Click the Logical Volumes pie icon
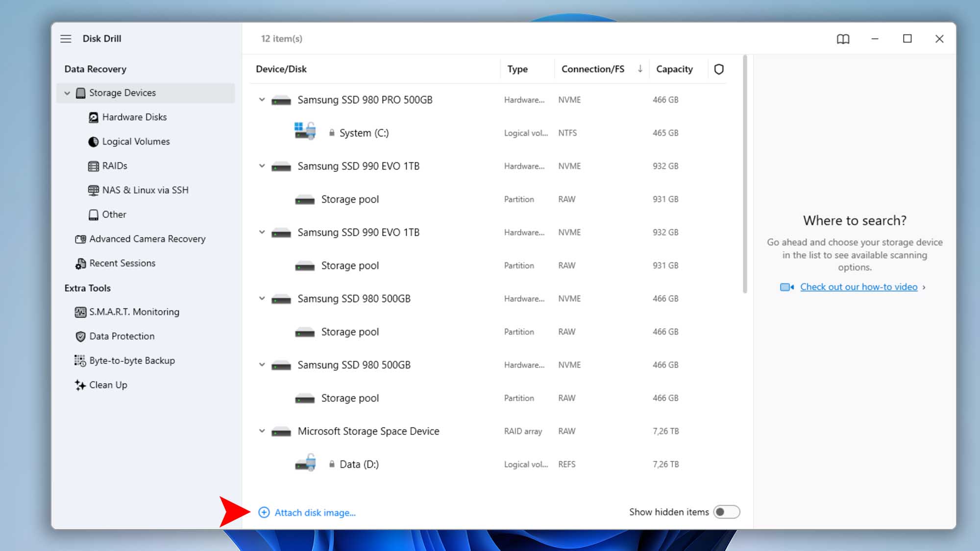Image resolution: width=980 pixels, height=551 pixels. click(x=93, y=142)
